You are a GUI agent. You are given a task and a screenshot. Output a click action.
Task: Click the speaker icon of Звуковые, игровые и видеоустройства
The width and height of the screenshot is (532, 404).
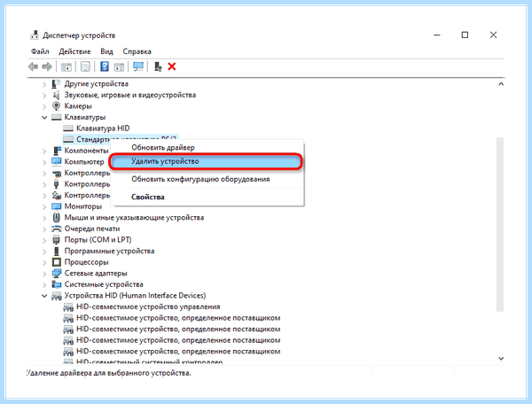[57, 95]
